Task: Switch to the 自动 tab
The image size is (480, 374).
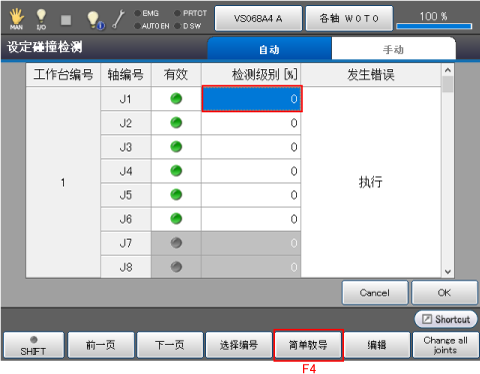Action: pyautogui.click(x=269, y=49)
